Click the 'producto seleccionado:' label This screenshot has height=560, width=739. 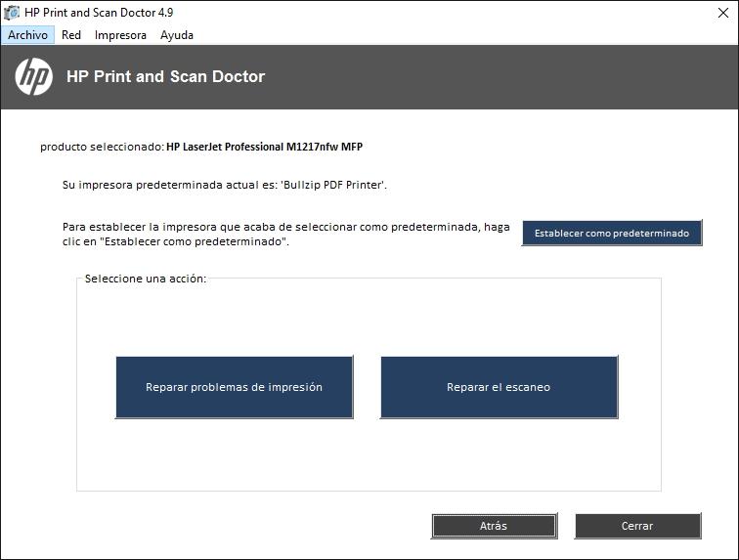pyautogui.click(x=102, y=147)
